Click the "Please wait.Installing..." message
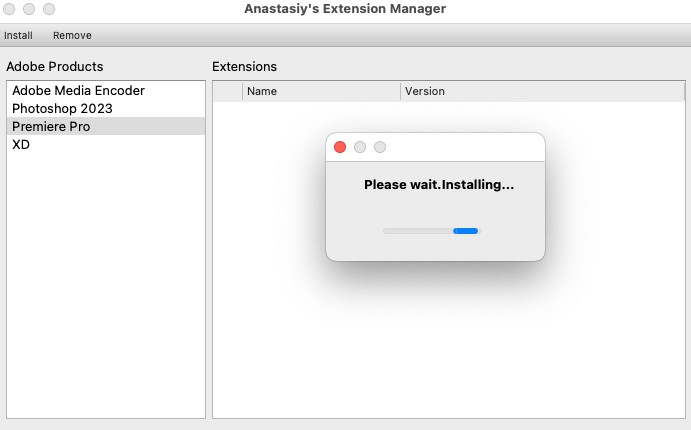Viewport: 691px width, 430px height. pyautogui.click(x=438, y=185)
